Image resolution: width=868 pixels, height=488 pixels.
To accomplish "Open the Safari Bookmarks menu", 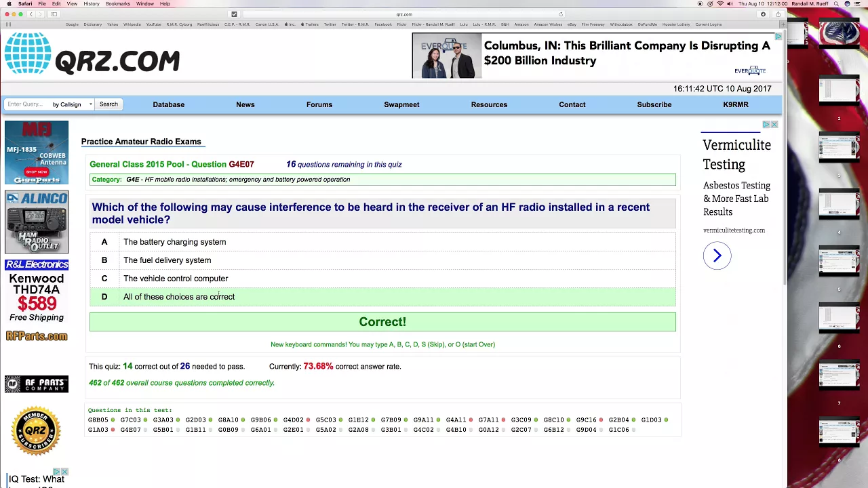I will click(118, 4).
